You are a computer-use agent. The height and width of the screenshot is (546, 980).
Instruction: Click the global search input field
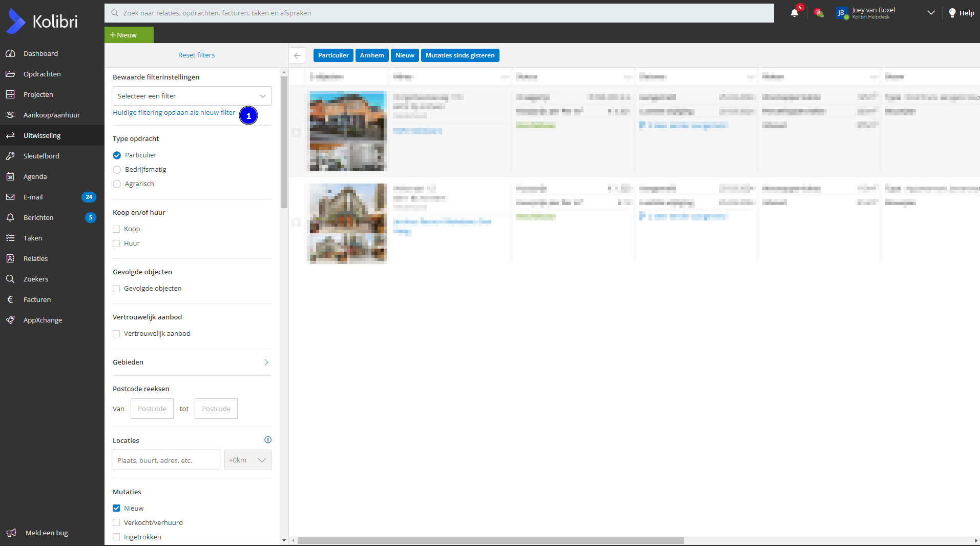(439, 13)
